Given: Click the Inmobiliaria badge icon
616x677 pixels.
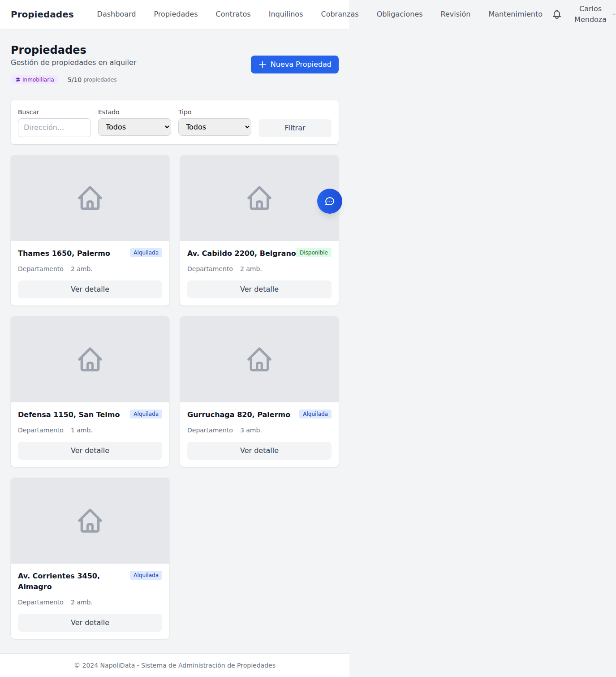Looking at the screenshot, I should [x=18, y=79].
